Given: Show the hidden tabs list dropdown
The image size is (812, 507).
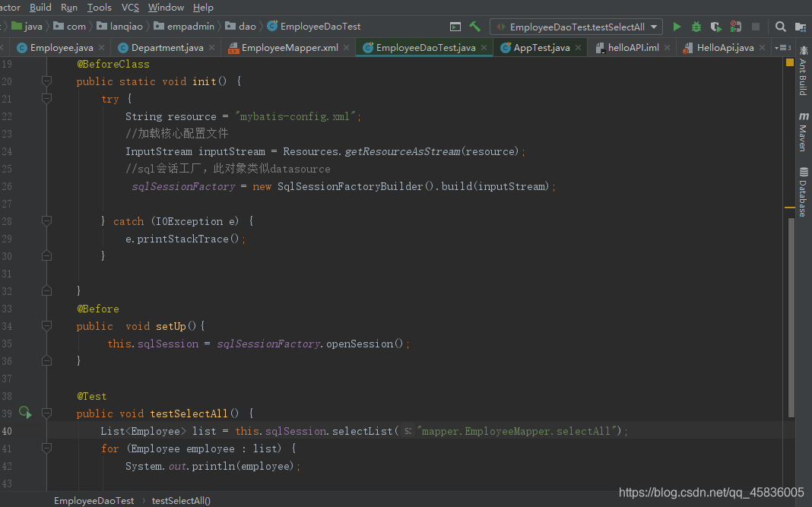Looking at the screenshot, I should click(x=782, y=48).
